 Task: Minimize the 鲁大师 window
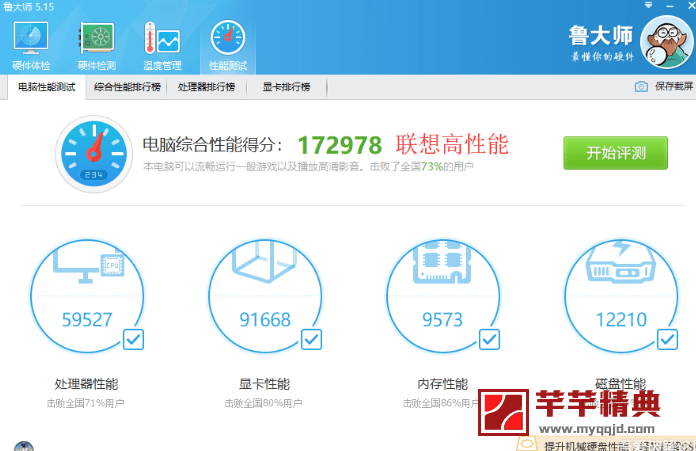tap(670, 6)
